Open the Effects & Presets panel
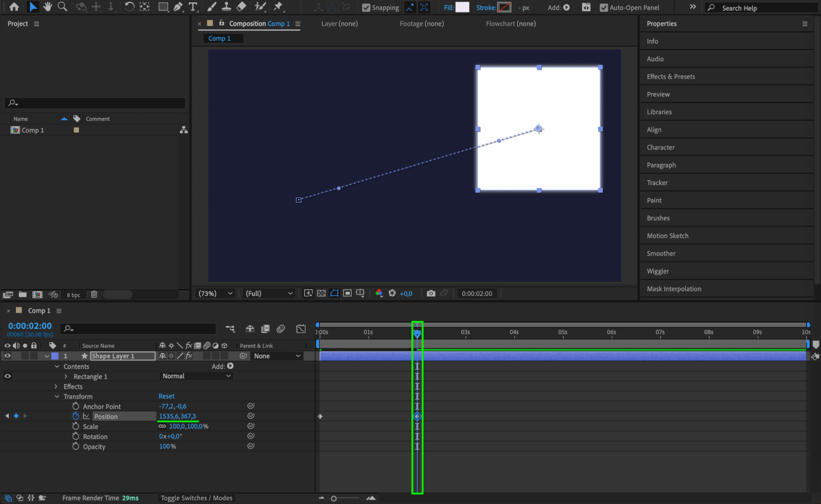The image size is (821, 504). tap(671, 76)
